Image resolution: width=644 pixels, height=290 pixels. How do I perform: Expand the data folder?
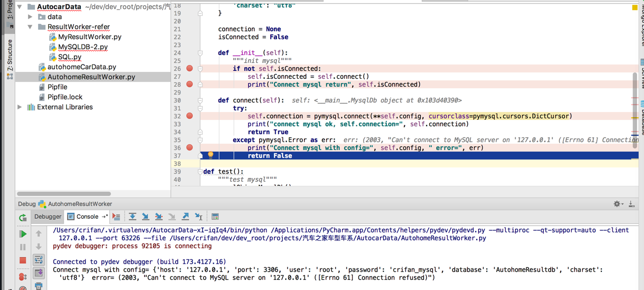click(30, 17)
